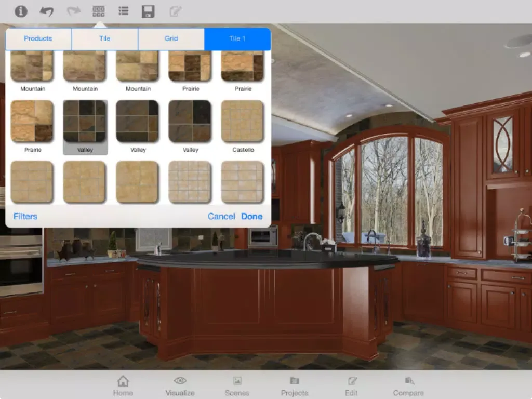Open the info icon in top toolbar
532x399 pixels.
pos(21,11)
